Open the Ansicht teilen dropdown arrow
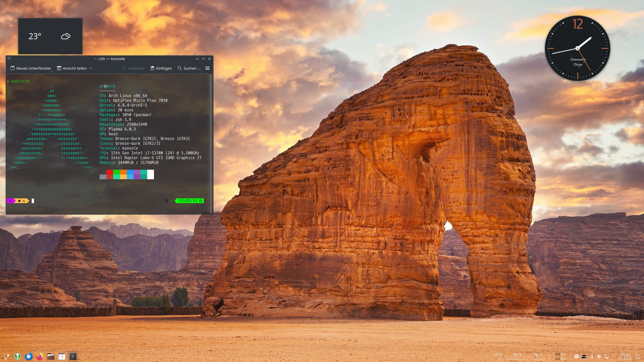 (x=91, y=68)
